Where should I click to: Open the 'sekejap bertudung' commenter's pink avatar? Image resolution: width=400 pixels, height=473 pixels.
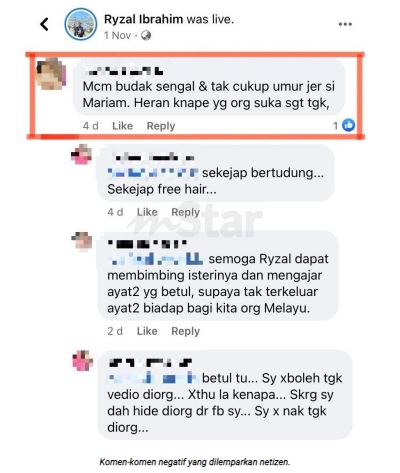(x=82, y=154)
